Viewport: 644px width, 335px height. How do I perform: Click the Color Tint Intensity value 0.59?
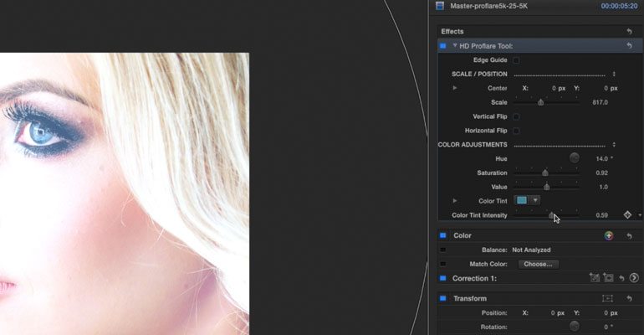click(601, 215)
